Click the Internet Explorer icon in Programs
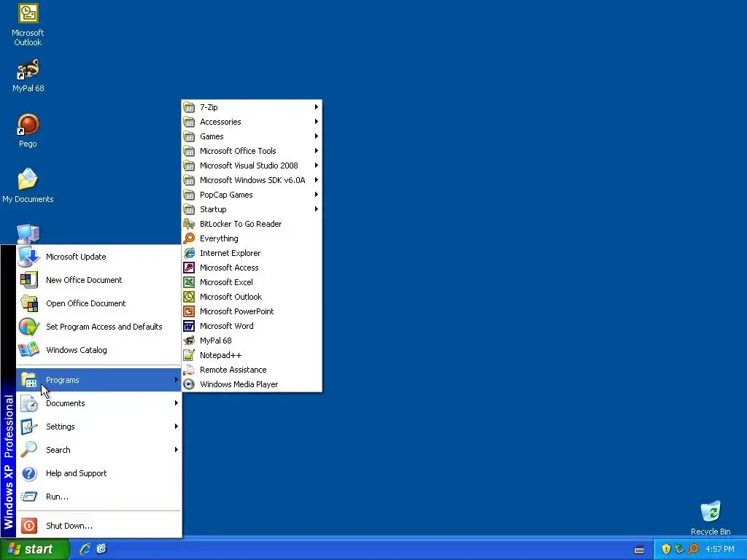Viewport: 747px width, 560px height. [189, 253]
